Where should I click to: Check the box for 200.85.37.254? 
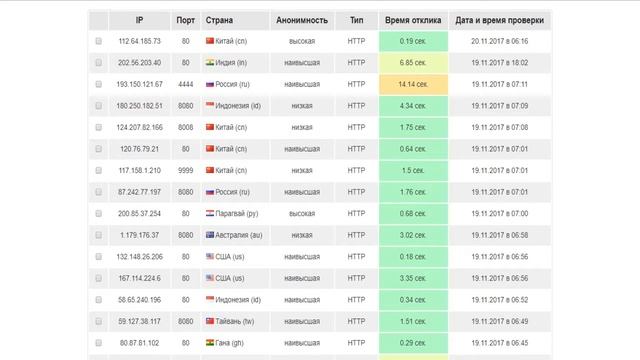98,214
